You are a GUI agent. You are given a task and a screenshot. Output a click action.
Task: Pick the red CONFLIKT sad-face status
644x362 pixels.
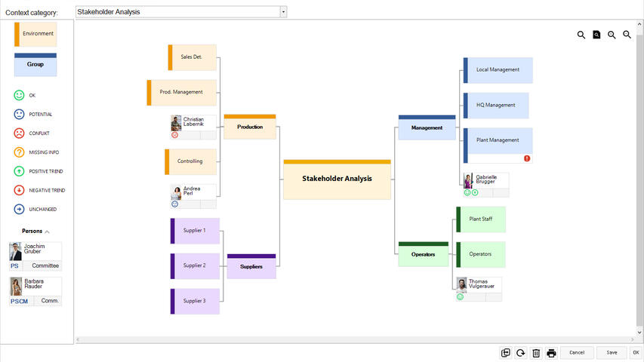(20, 133)
